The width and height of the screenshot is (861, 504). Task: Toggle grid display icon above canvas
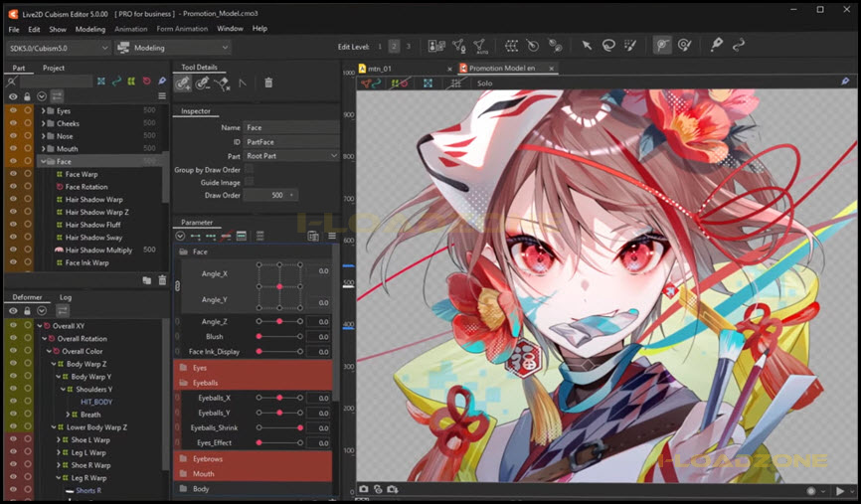tap(455, 84)
